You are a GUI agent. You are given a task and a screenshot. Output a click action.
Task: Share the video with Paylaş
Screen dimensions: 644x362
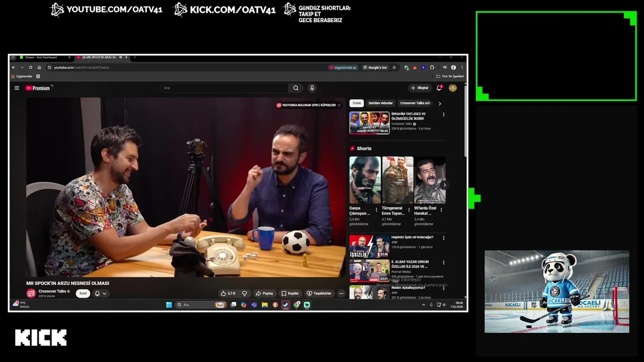264,293
